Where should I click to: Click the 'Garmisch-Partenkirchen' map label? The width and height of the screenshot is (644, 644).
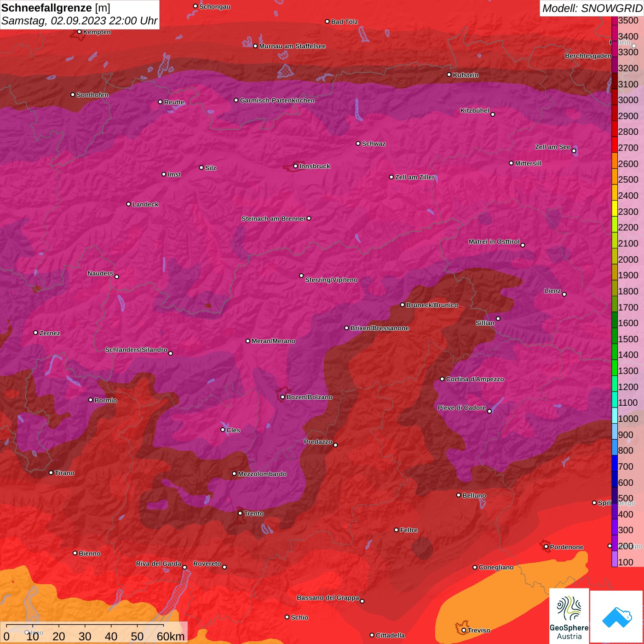(x=277, y=100)
